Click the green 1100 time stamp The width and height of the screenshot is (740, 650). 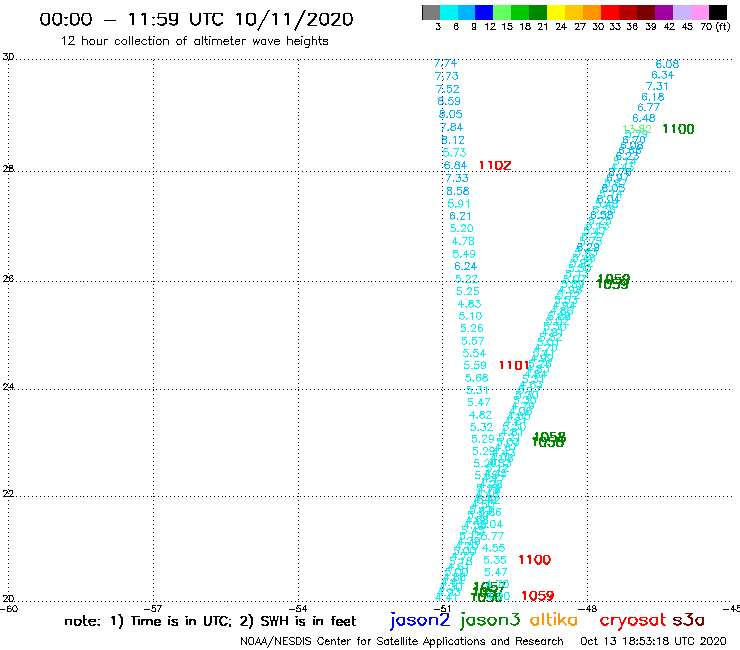(x=678, y=129)
